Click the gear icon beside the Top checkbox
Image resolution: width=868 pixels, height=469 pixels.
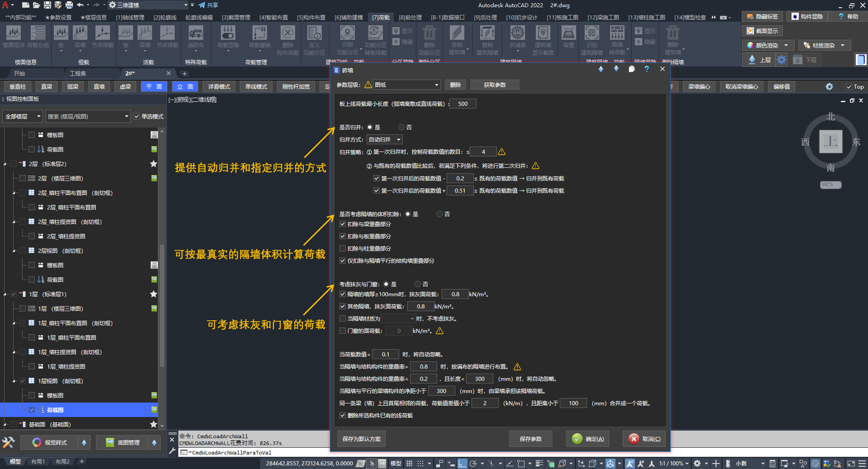point(829,87)
